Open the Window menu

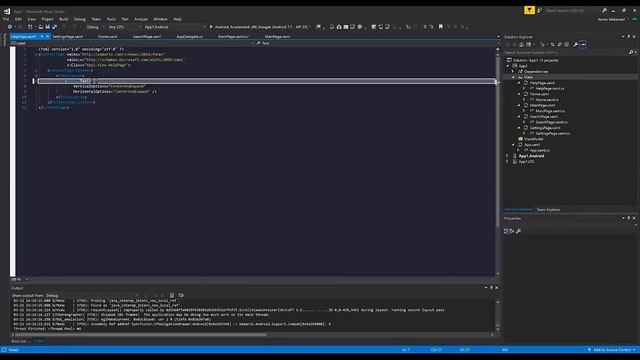[x=160, y=19]
